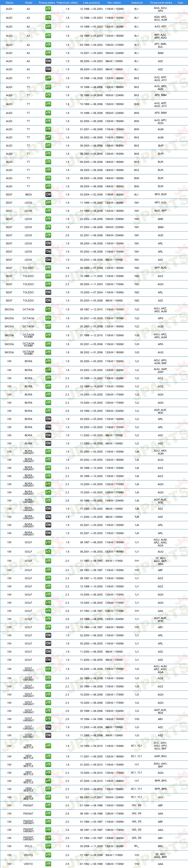Click the petrol icon for Audi A3 154kW / 210KM
This screenshot has width=188, height=868.
[48, 45]
